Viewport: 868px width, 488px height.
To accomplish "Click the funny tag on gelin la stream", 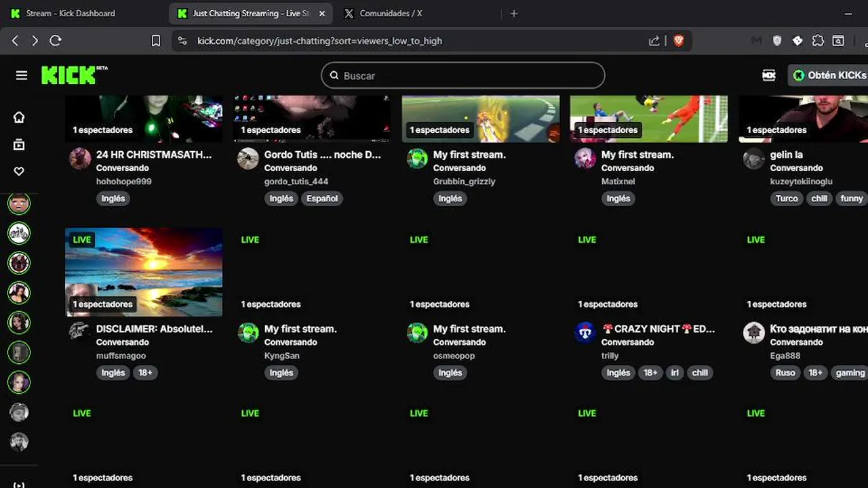I will coord(851,199).
